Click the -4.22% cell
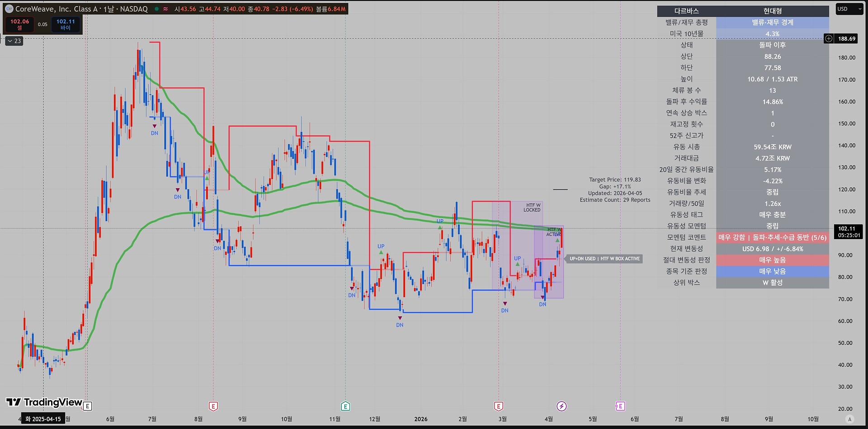The height and width of the screenshot is (429, 868). (x=773, y=180)
